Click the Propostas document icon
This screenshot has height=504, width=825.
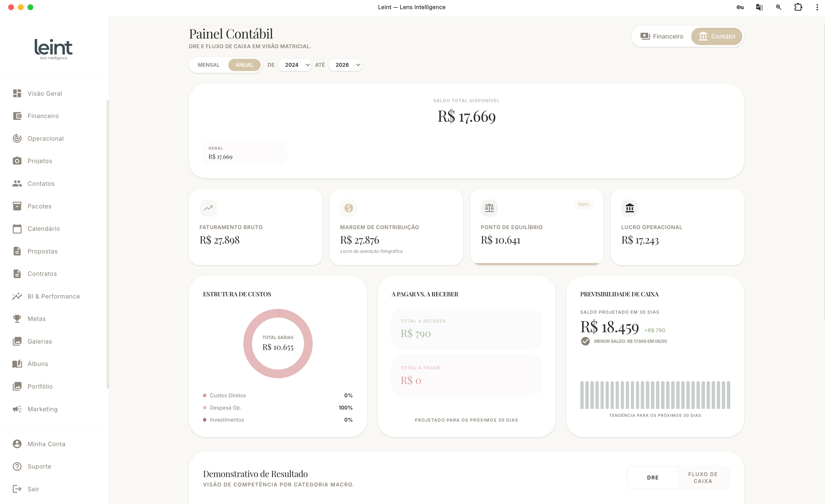(17, 251)
